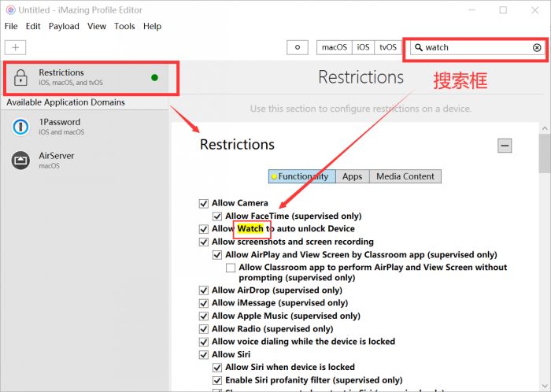Toggle Allow iMessage checkbox
The height and width of the screenshot is (392, 551).
pyautogui.click(x=203, y=303)
